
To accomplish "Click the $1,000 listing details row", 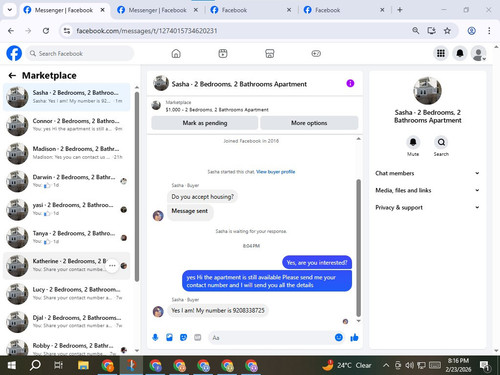I will point(255,106).
